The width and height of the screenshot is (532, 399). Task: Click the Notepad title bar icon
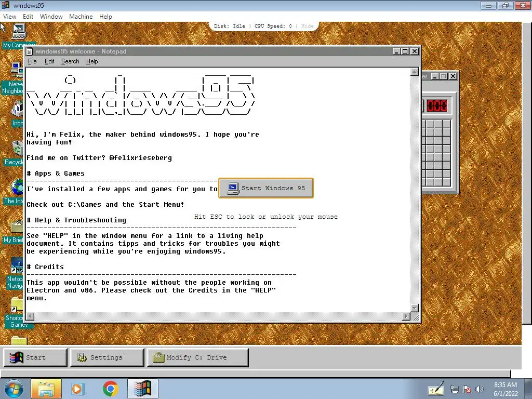point(30,51)
